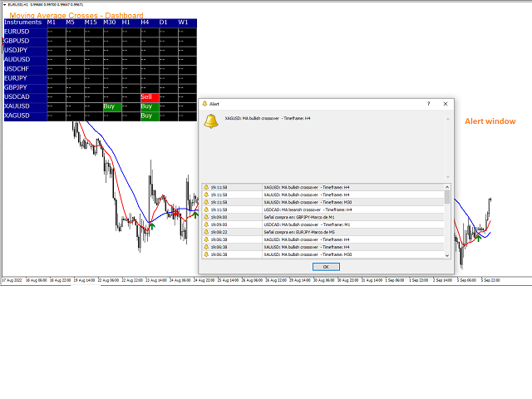Click the GBPJPY W1 dashboard cell

(187, 88)
